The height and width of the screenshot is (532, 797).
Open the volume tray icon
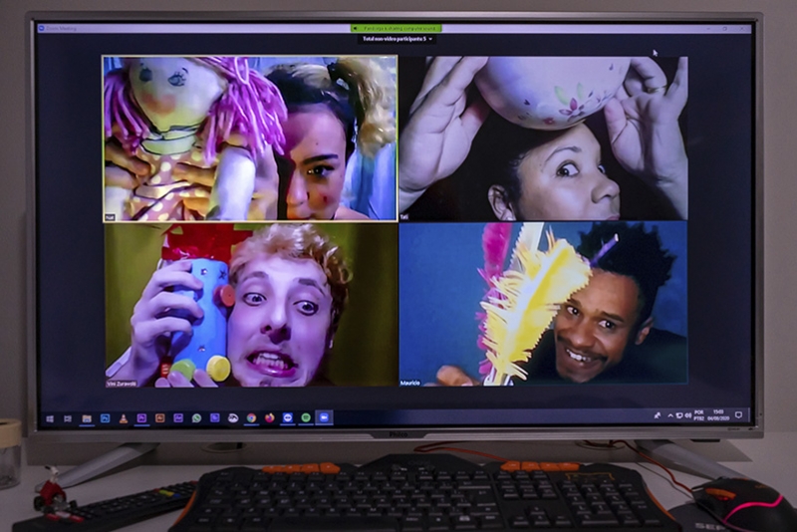pos(687,415)
